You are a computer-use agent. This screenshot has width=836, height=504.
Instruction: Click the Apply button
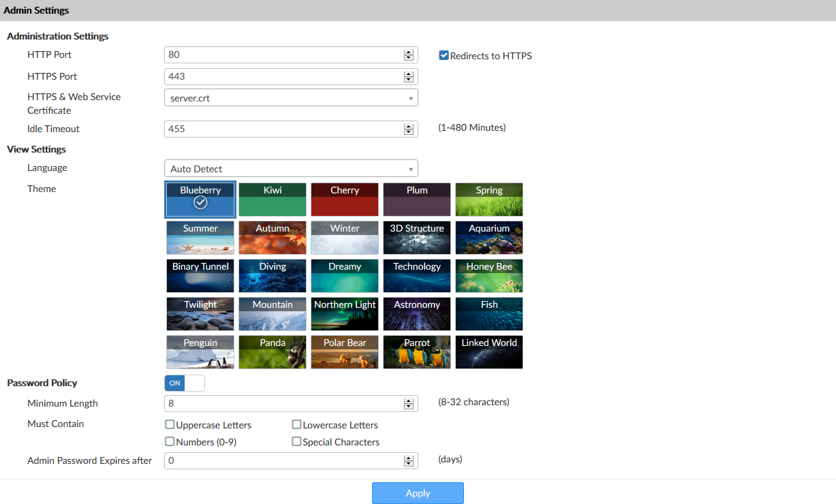click(418, 493)
